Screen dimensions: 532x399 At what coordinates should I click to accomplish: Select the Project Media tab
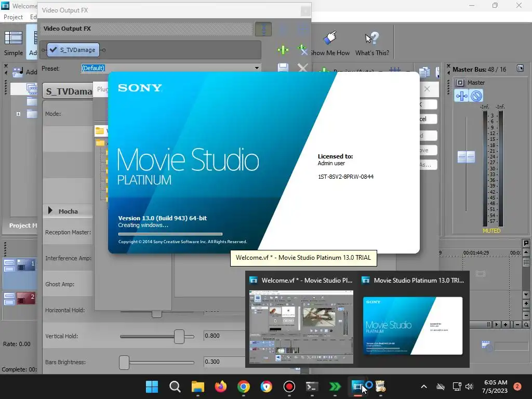click(23, 225)
